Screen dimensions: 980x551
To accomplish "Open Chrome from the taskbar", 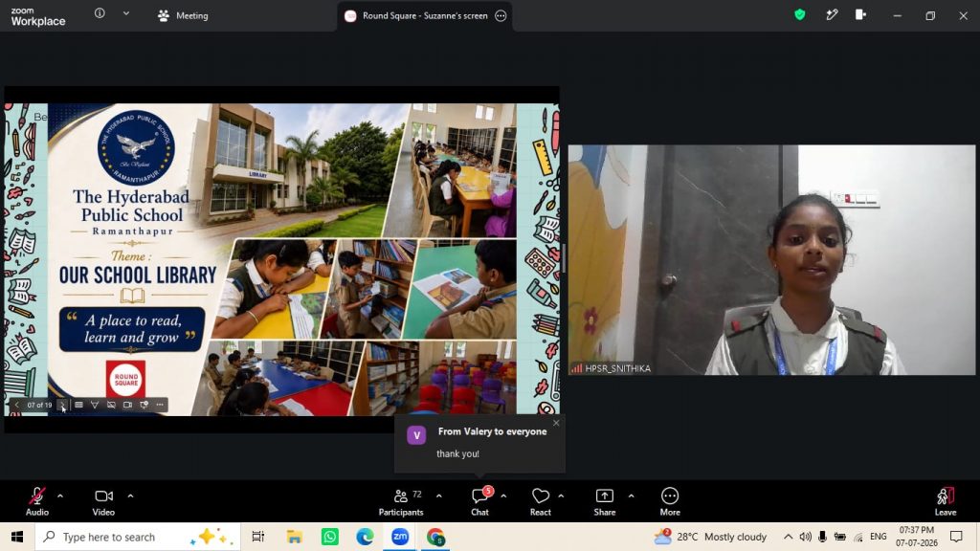I will [x=435, y=537].
